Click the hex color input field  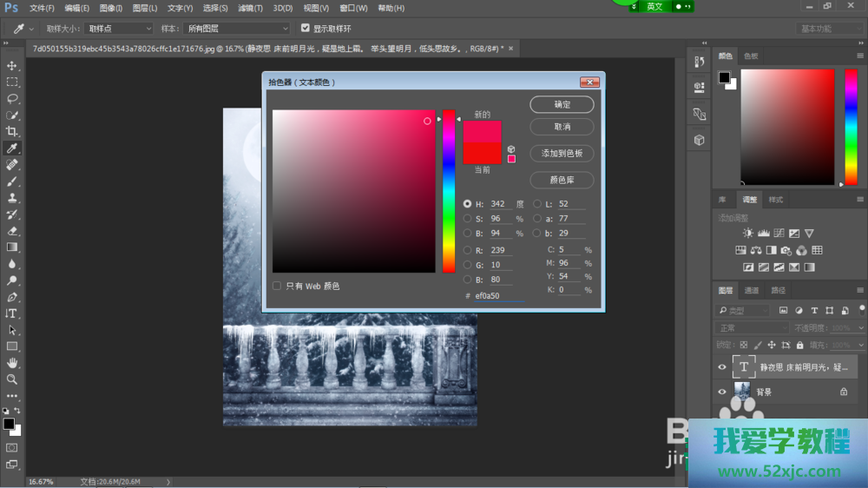click(x=498, y=296)
